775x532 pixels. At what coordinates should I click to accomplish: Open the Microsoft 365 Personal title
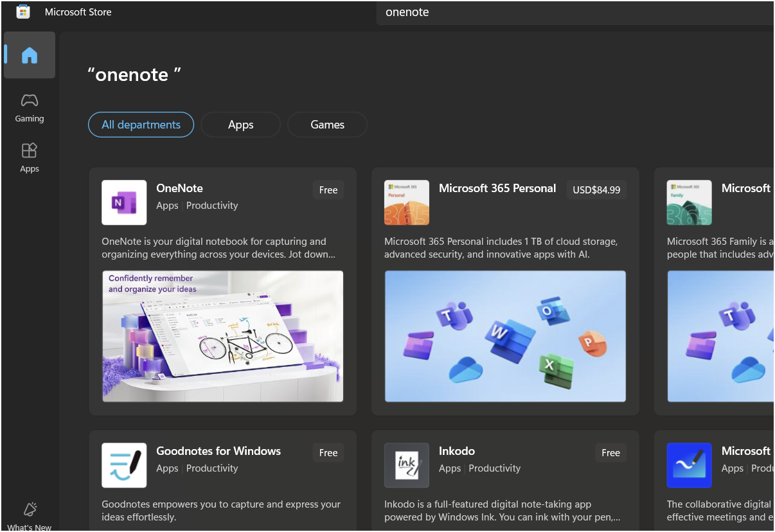[497, 188]
